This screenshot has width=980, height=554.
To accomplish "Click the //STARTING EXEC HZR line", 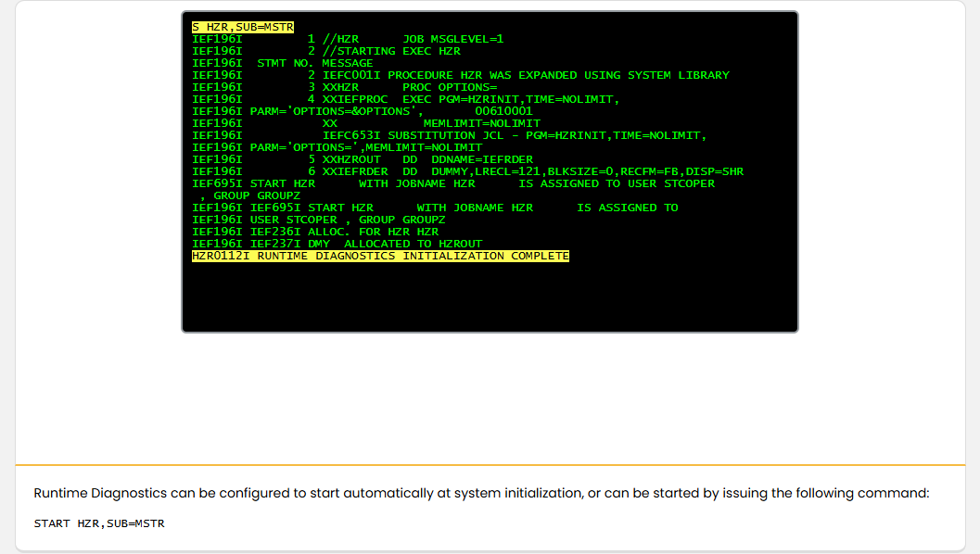I will 326,51.
